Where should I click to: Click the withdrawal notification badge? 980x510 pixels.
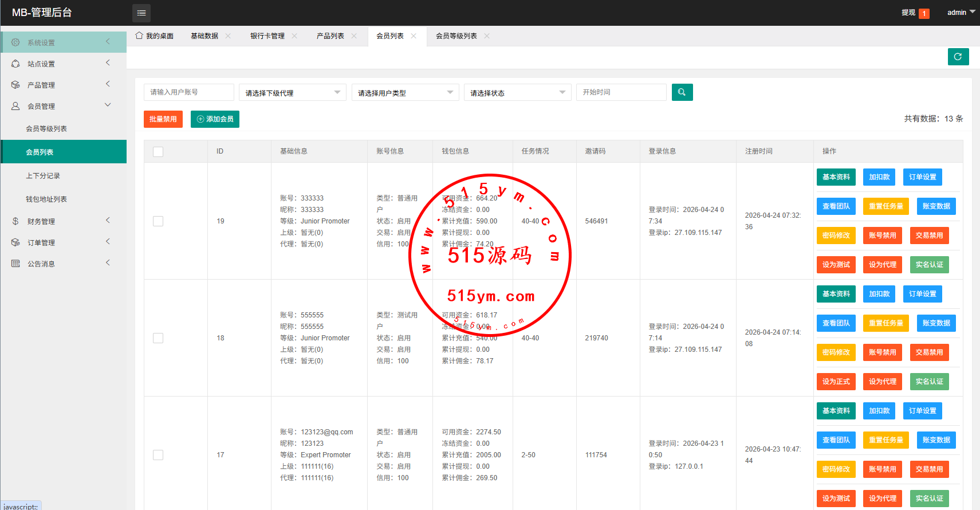[924, 13]
